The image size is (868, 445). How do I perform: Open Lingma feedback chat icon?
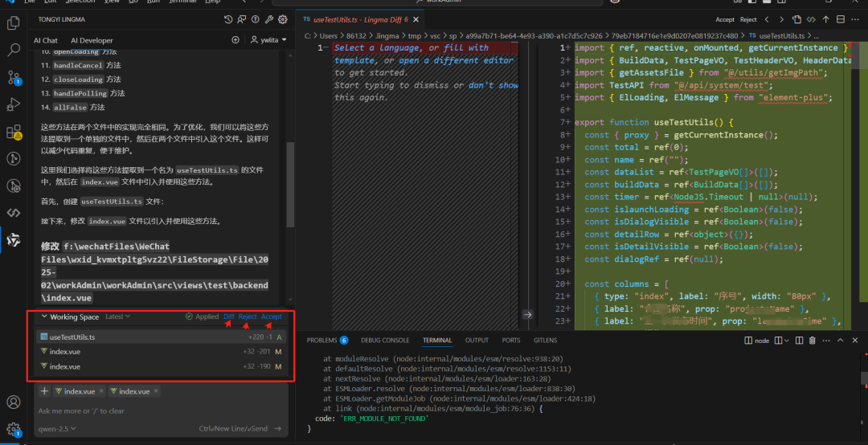(241, 19)
